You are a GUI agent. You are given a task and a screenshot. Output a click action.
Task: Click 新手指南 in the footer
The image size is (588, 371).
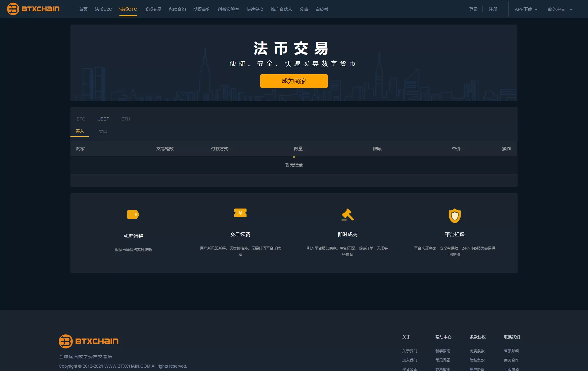[443, 351]
